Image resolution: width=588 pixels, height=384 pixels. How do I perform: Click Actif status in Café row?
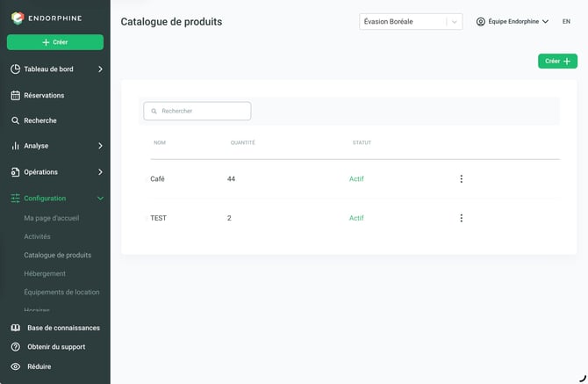(x=356, y=179)
